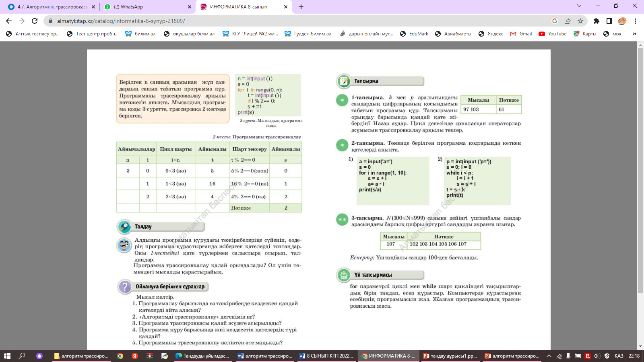
Task: Open the purple Alice assistant icon on the taskbar
Action: pos(39,356)
